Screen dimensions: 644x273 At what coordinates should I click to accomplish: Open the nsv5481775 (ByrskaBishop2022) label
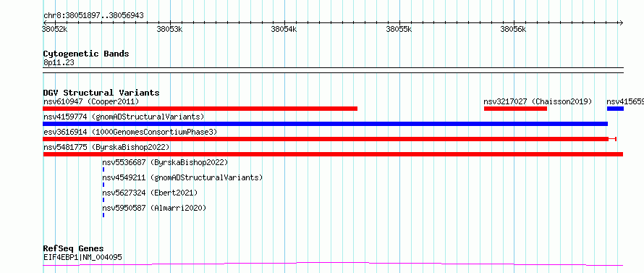tap(106, 147)
